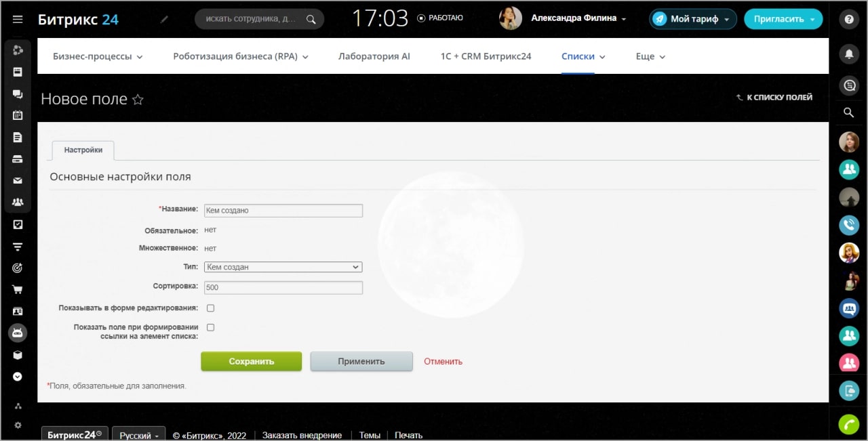Image resolution: width=868 pixels, height=441 pixels.
Task: Open notifications bell icon
Action: click(848, 53)
